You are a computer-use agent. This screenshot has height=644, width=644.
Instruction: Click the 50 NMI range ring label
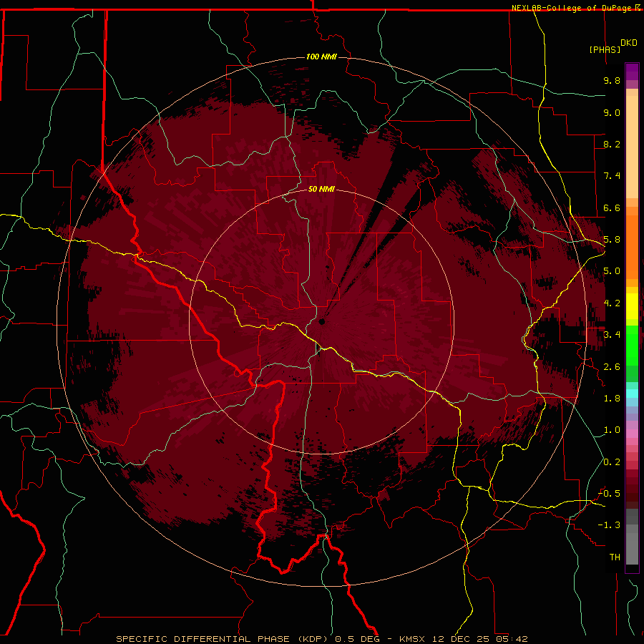click(321, 189)
